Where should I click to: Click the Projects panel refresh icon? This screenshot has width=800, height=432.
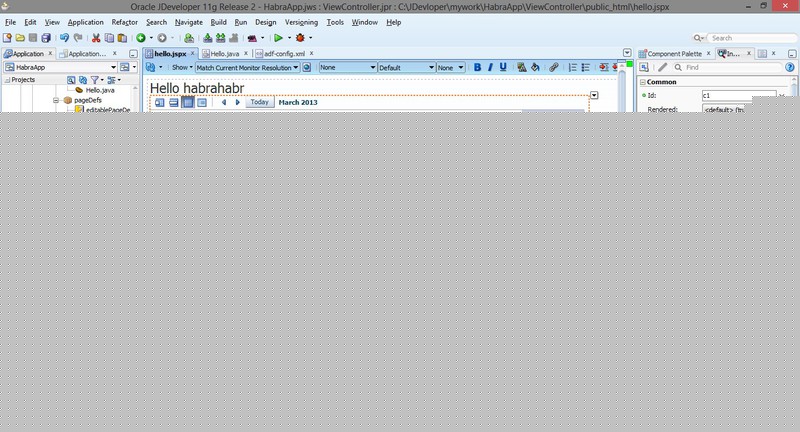83,80
